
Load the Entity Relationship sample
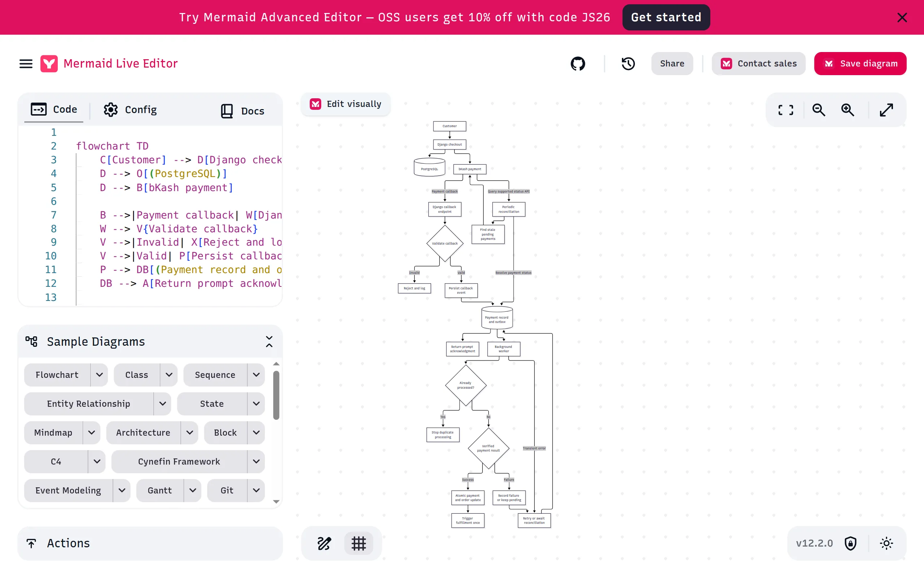click(x=88, y=404)
